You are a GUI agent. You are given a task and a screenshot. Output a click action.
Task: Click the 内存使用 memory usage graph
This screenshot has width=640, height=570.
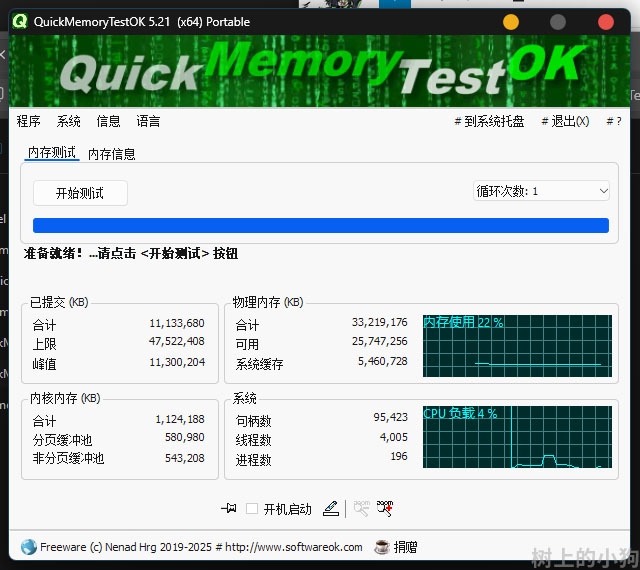pyautogui.click(x=516, y=346)
